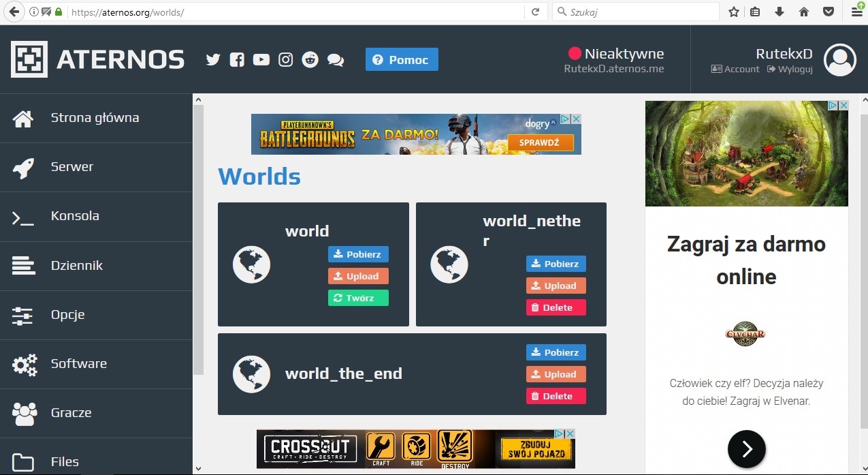Open Dziennik in sidebar

click(96, 266)
